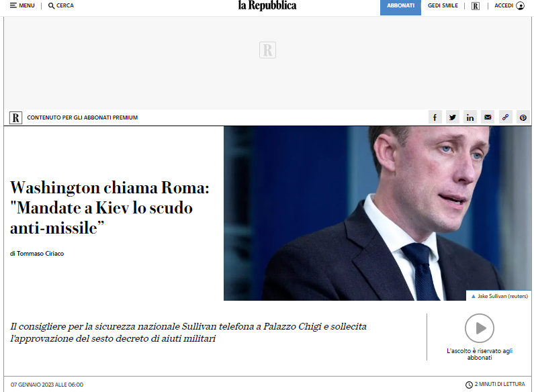Viewport: 534px width, 392px height.
Task: Click the article headline text
Action: (109, 207)
